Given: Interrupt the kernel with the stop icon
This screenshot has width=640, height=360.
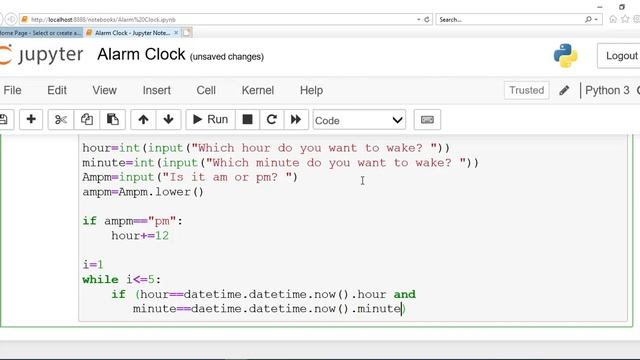Looking at the screenshot, I should click(x=247, y=120).
